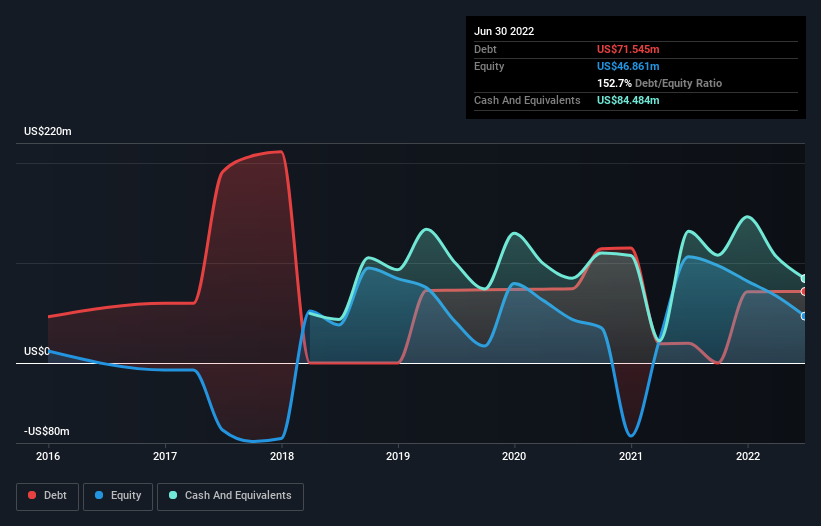Click the 2016 x-axis label

[48, 456]
